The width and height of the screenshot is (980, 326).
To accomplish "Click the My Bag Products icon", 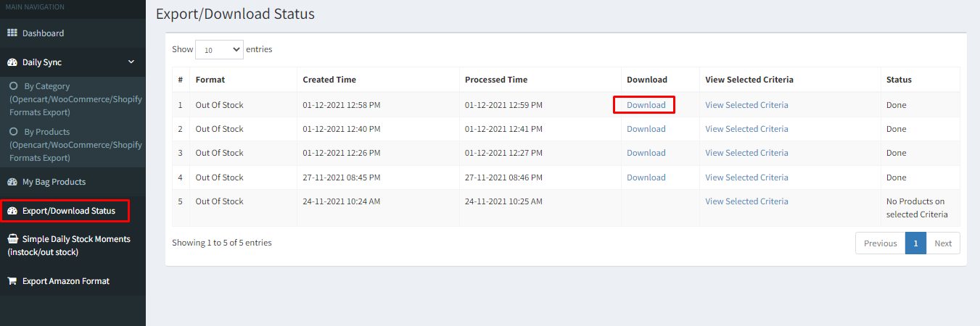I will coord(12,182).
